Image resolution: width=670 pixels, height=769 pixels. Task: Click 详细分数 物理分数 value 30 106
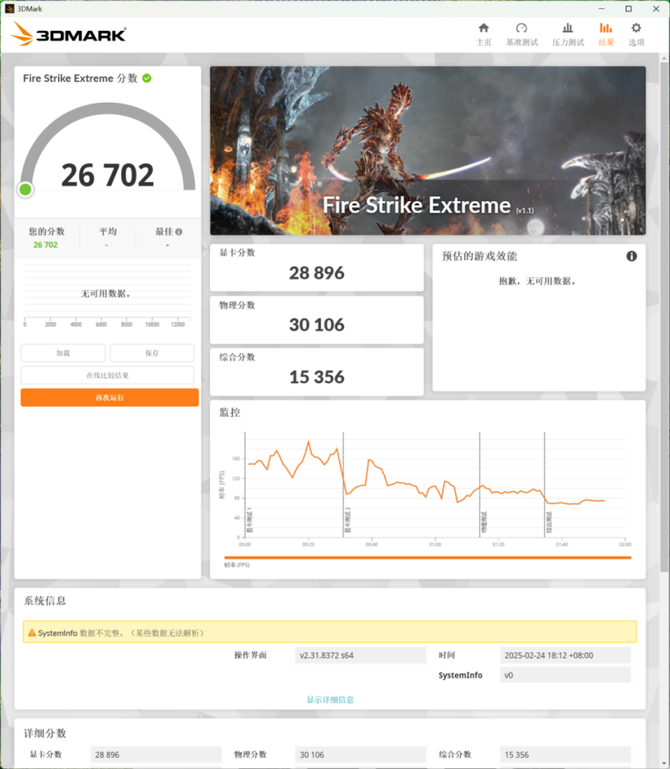point(360,754)
